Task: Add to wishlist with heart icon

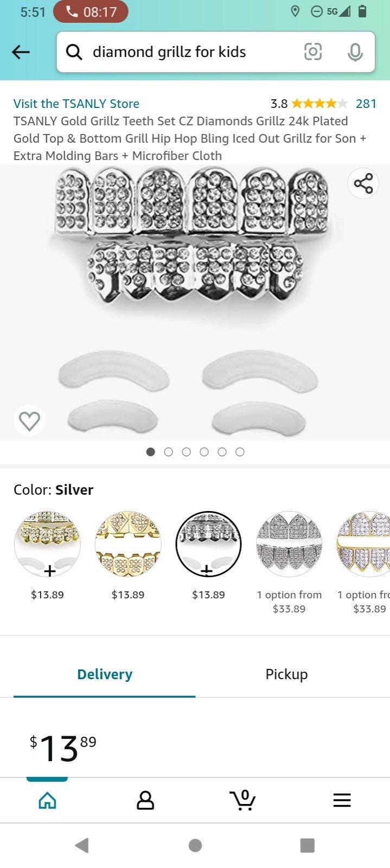Action: click(29, 420)
